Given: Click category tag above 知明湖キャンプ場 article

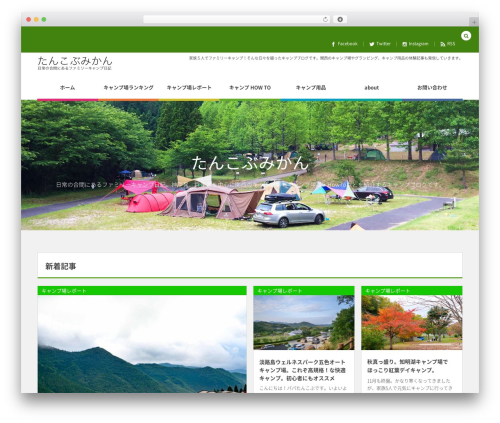Looking at the screenshot, I should (x=388, y=291).
